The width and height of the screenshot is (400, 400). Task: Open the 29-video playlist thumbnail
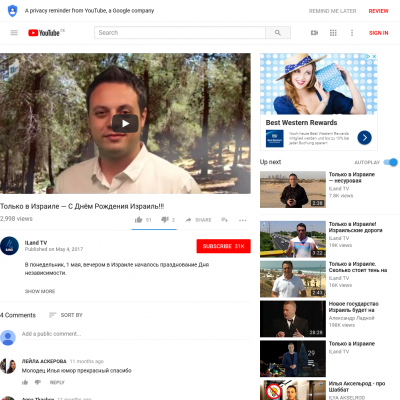[x=293, y=359]
